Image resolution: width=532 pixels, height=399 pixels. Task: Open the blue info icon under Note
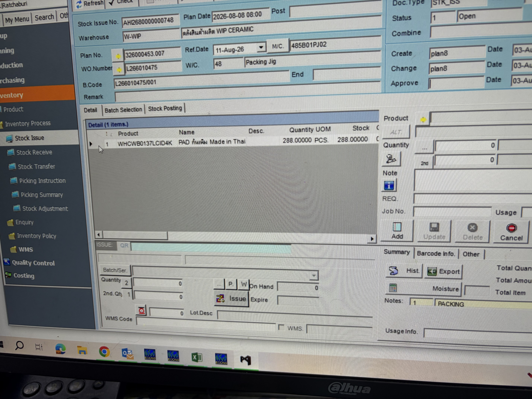pyautogui.click(x=389, y=186)
